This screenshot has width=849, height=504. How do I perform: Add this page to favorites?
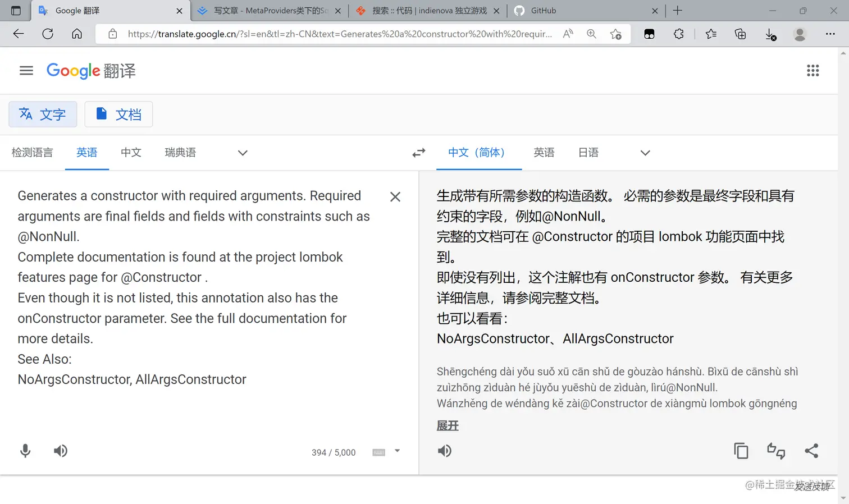click(616, 34)
